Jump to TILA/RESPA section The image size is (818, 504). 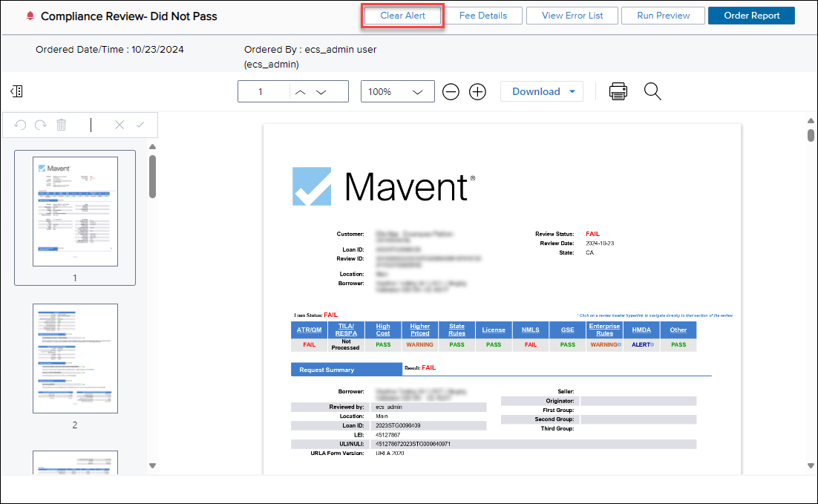(x=346, y=330)
